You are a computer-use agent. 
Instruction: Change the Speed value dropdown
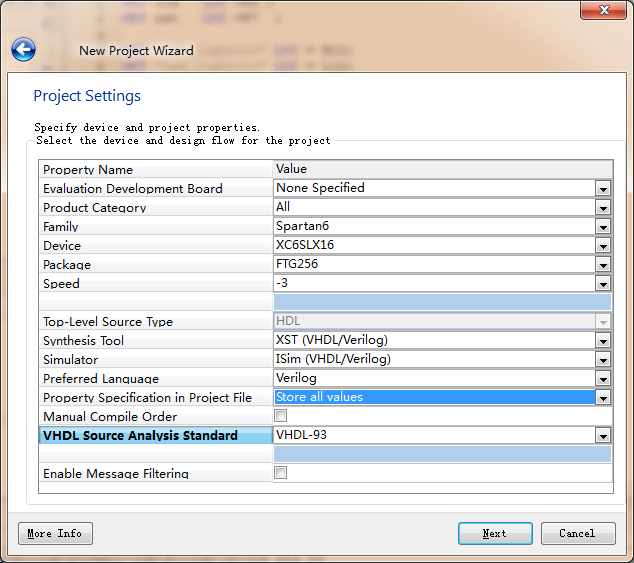click(x=602, y=283)
